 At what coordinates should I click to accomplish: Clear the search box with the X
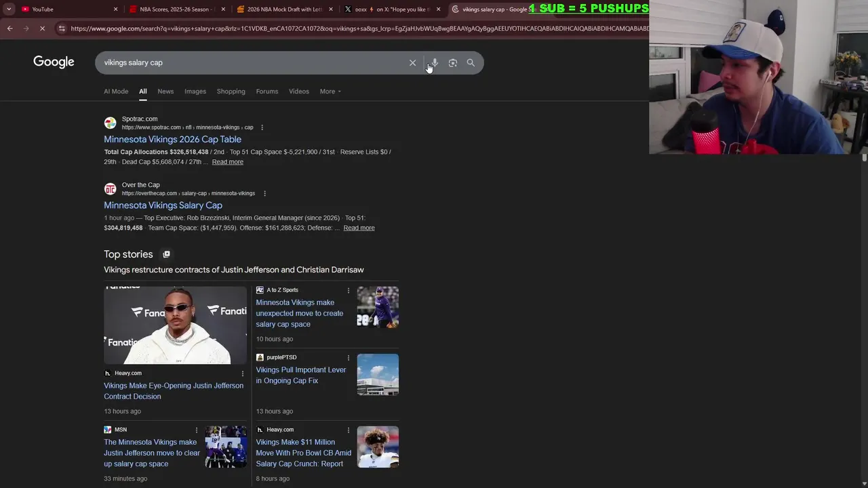pyautogui.click(x=412, y=63)
